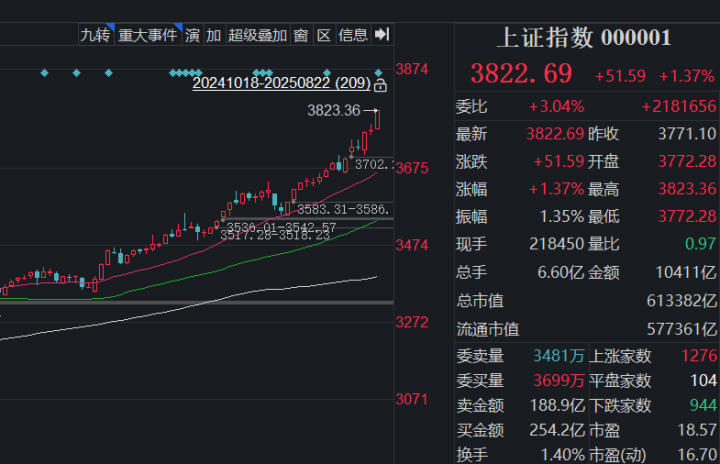The width and height of the screenshot is (720, 464).
Task: Select 振幅 value 1.35%
Action: tap(562, 216)
